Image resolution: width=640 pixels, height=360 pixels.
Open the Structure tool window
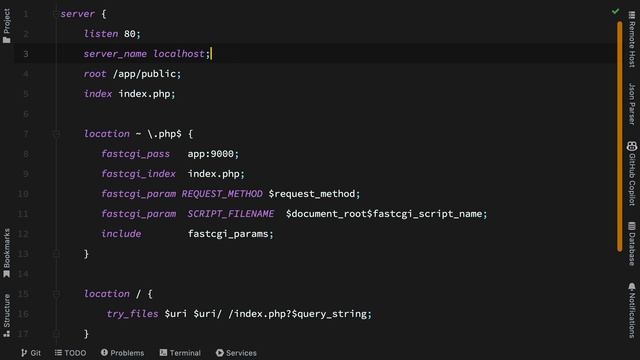(x=7, y=316)
